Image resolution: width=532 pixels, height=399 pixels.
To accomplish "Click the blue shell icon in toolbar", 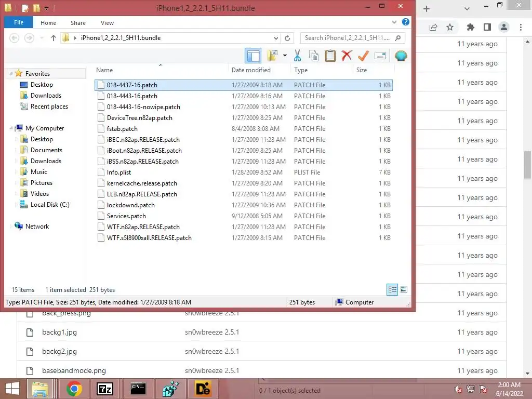I will 401,56.
